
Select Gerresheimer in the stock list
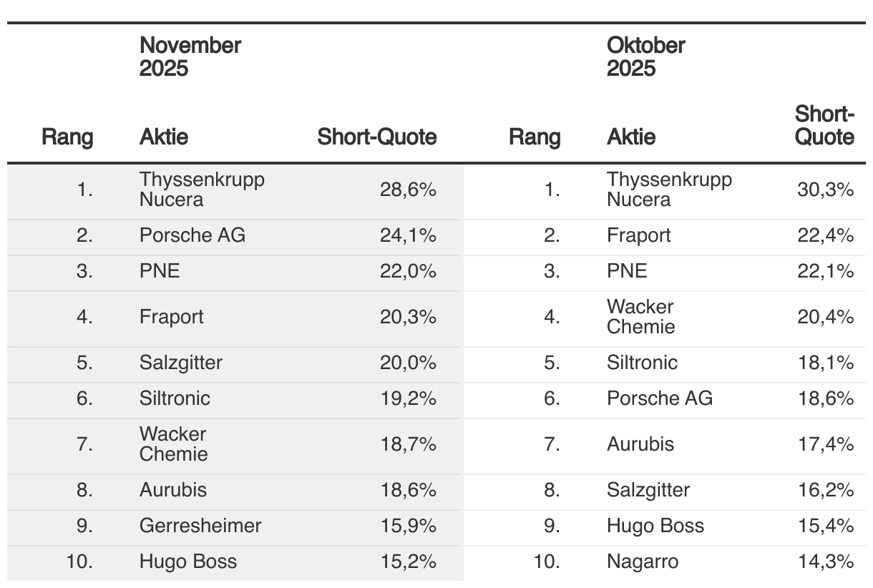pos(200,526)
